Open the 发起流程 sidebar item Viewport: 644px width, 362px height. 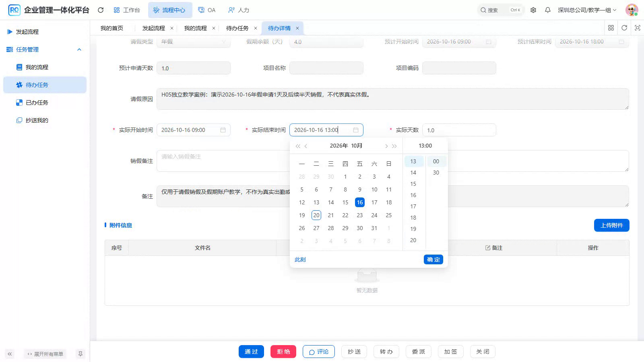45,32
